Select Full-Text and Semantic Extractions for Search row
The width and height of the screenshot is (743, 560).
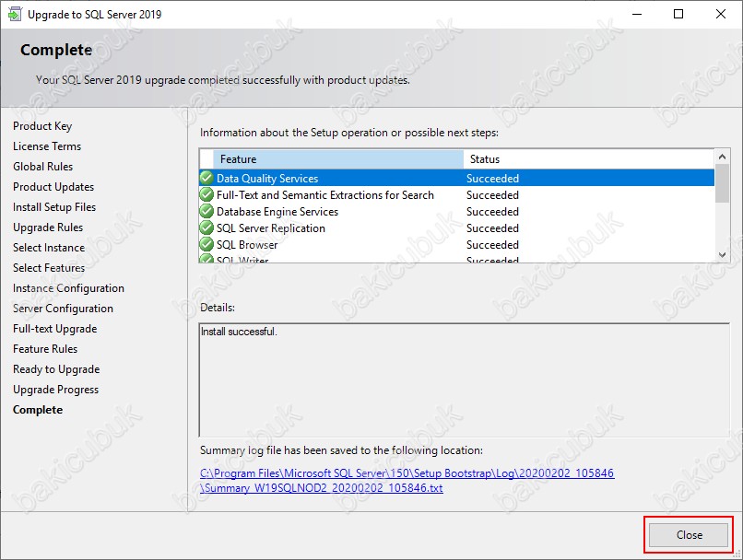(x=457, y=195)
